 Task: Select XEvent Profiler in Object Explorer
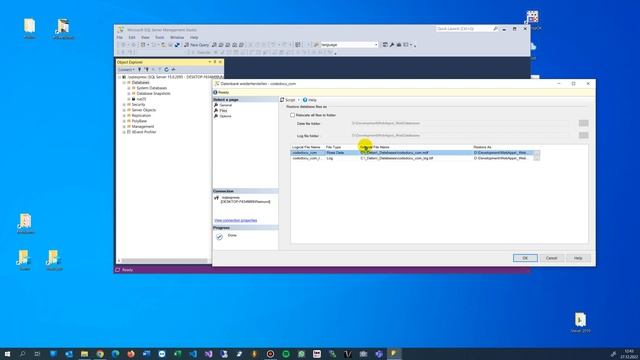[x=144, y=132]
